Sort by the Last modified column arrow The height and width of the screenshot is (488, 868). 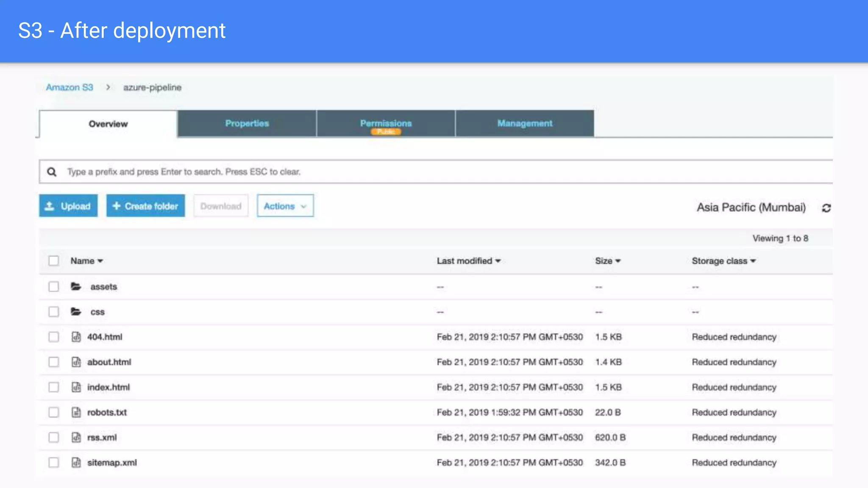(498, 261)
